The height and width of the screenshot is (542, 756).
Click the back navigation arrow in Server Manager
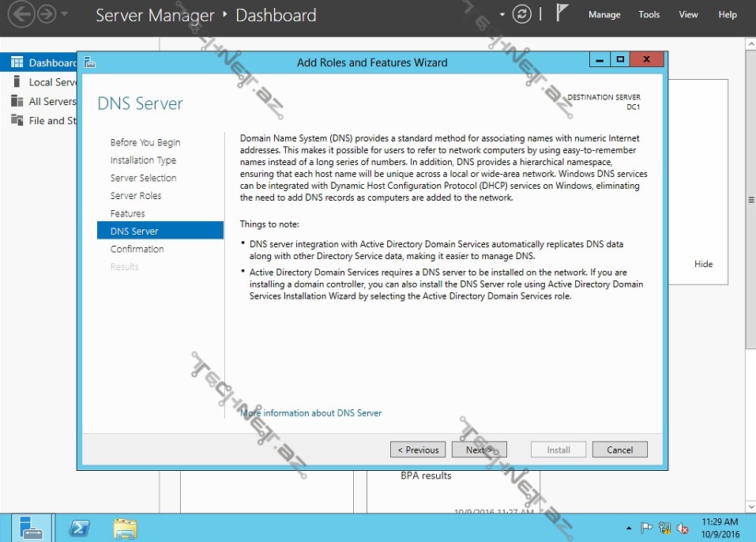pos(21,14)
